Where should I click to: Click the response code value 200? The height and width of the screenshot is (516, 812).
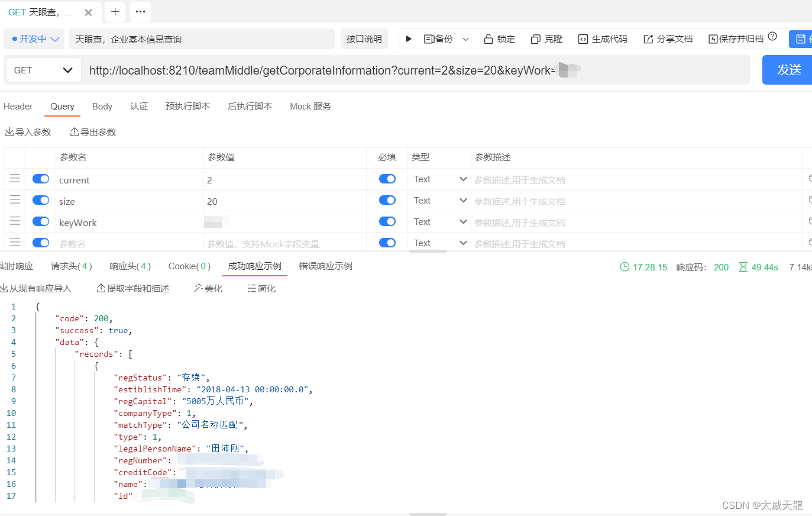coord(722,267)
